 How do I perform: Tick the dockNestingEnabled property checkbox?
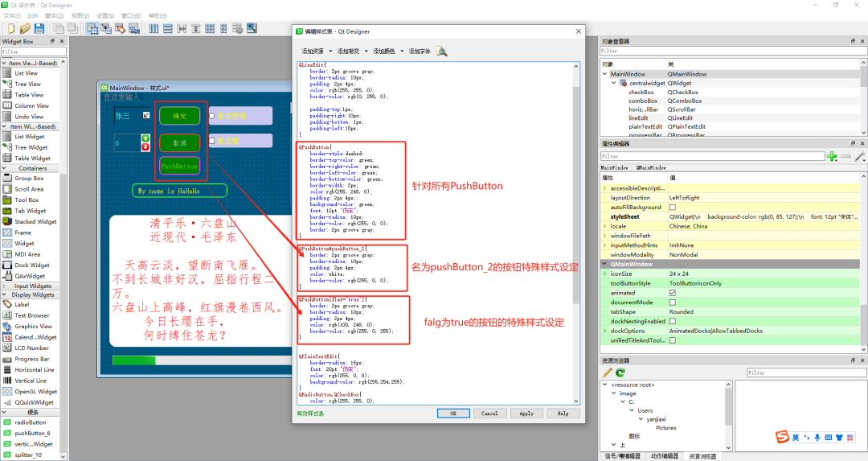tap(673, 321)
